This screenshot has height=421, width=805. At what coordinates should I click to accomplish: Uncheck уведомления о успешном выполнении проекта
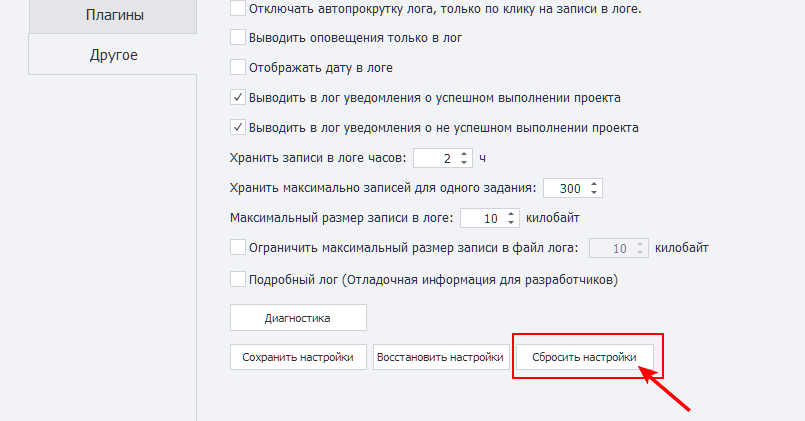pos(238,98)
